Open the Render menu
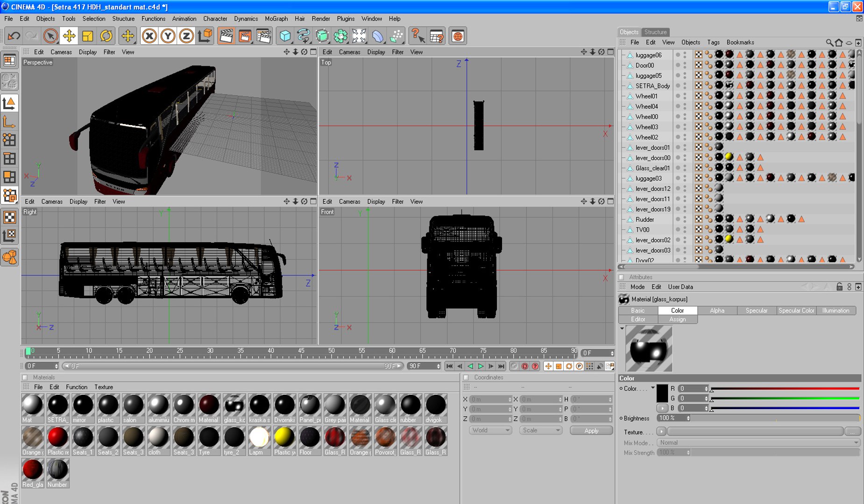Viewport: 864px width, 504px height. tap(320, 19)
